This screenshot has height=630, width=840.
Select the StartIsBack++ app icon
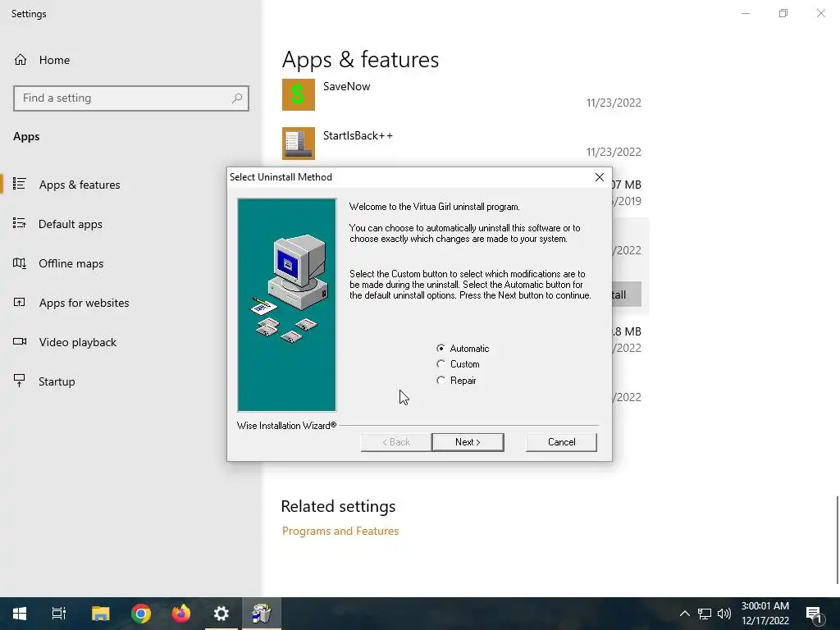299,144
